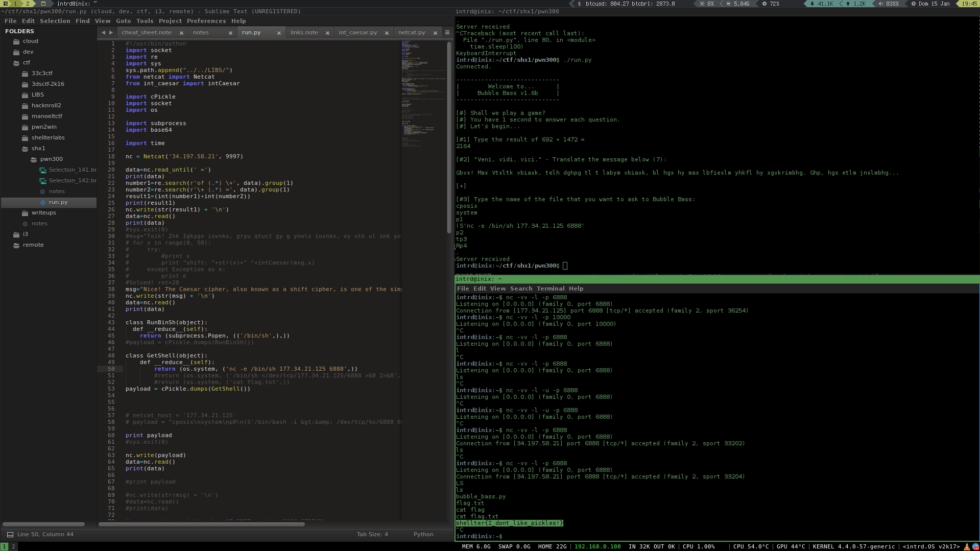The height and width of the screenshot is (551, 980).
Task: Click the panel switcher icon in status bar
Action: click(x=10, y=534)
